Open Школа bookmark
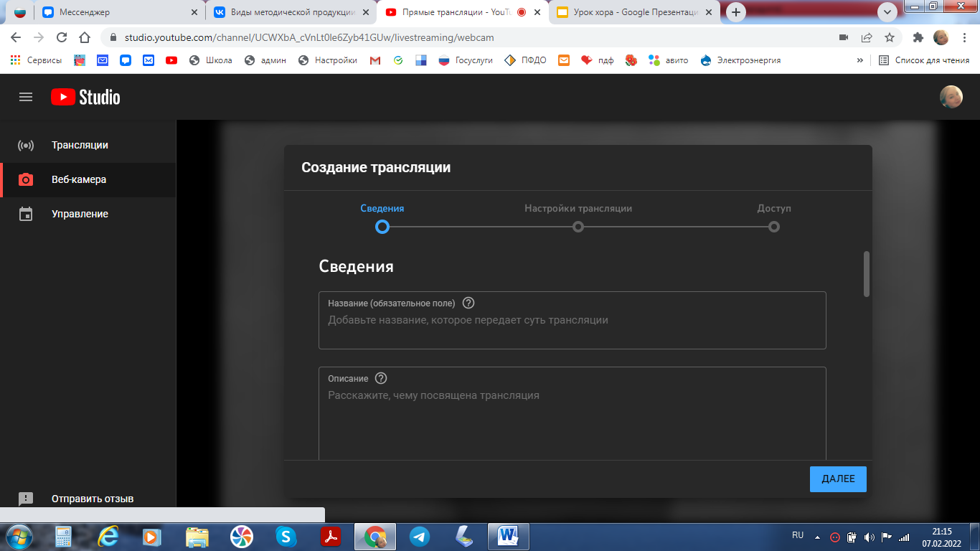The width and height of the screenshot is (980, 551). (211, 60)
